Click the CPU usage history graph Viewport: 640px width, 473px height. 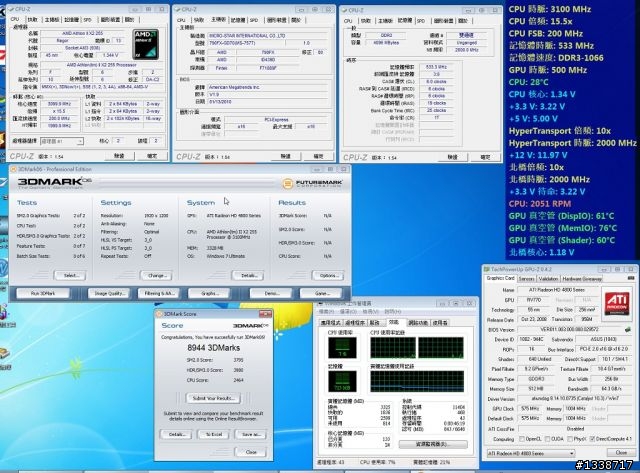(x=417, y=348)
